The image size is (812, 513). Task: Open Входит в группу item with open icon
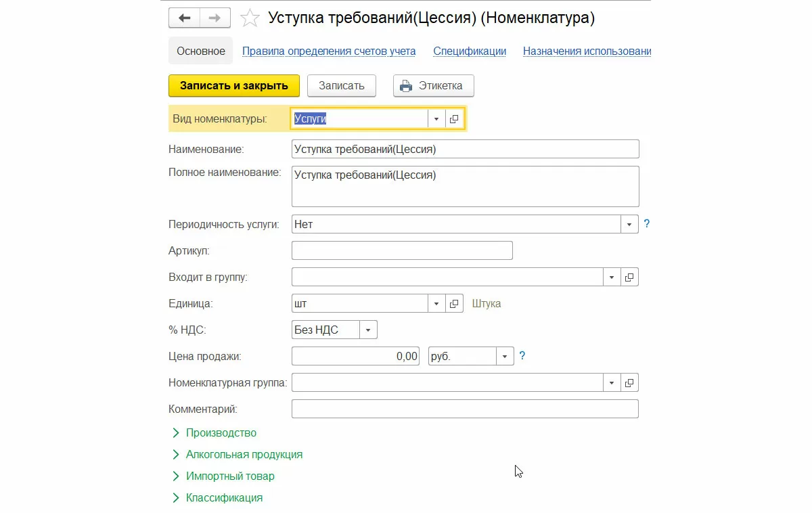point(630,277)
